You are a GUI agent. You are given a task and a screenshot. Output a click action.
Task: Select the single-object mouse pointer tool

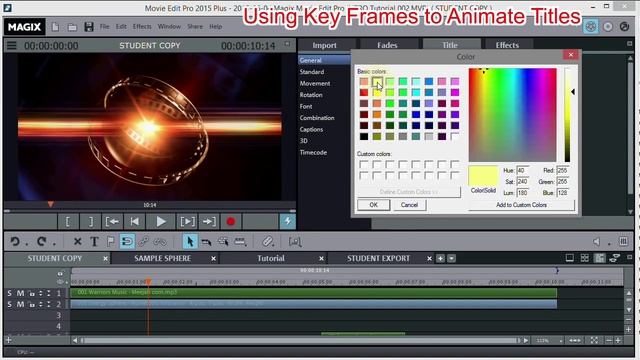click(190, 242)
